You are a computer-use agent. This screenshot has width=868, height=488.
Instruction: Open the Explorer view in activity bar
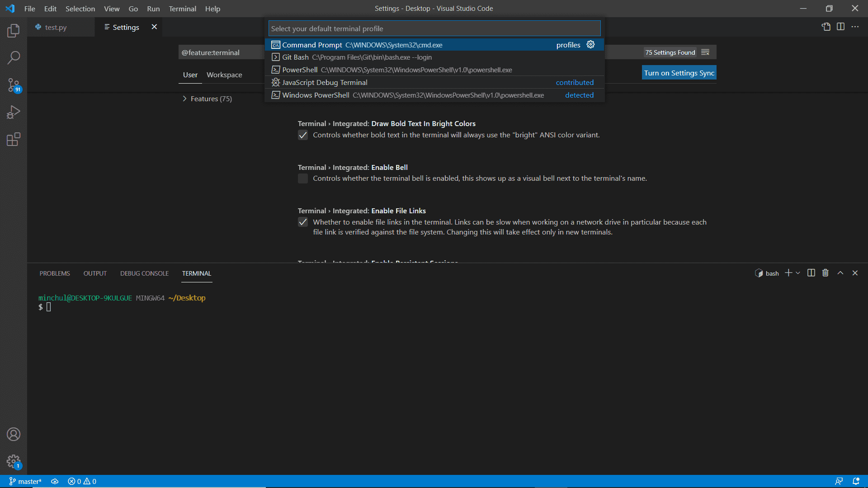pyautogui.click(x=14, y=31)
